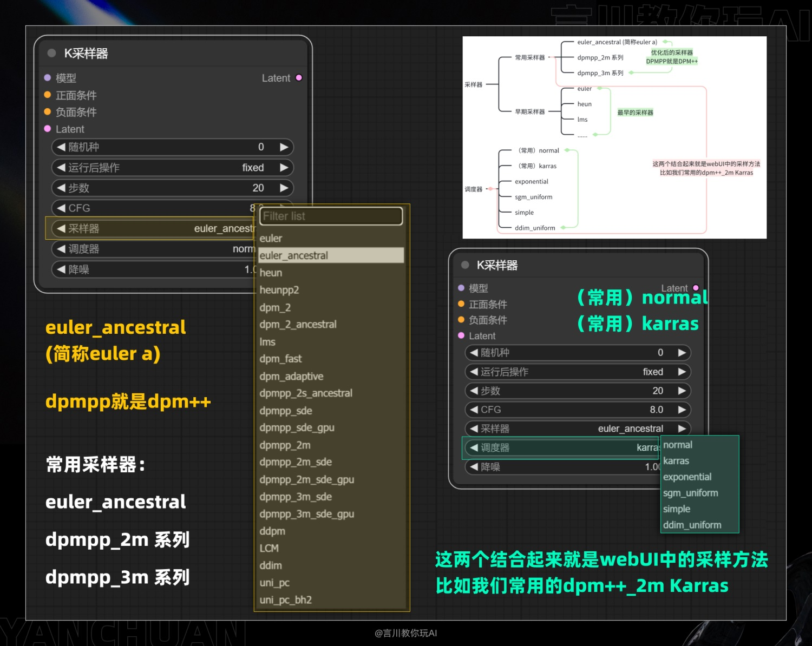Open 采样器 euler_ancestral dropdown in right node
Viewport: 812px width, 646px height.
[578, 429]
